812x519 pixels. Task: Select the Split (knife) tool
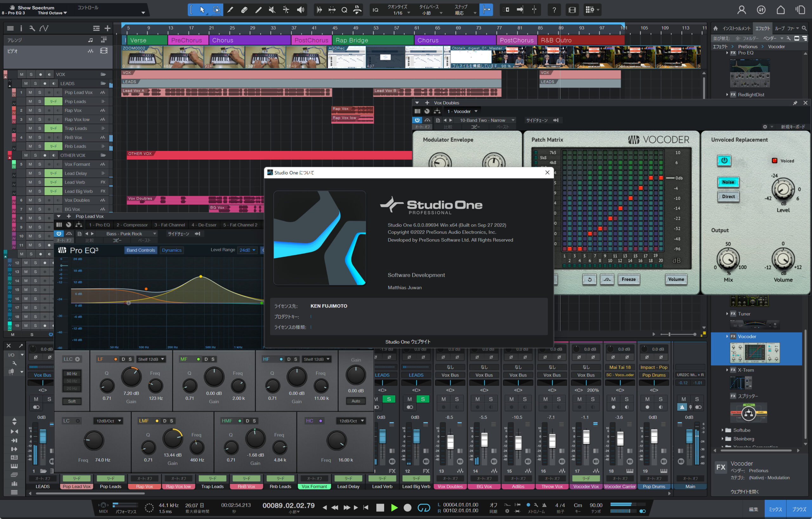(x=230, y=10)
